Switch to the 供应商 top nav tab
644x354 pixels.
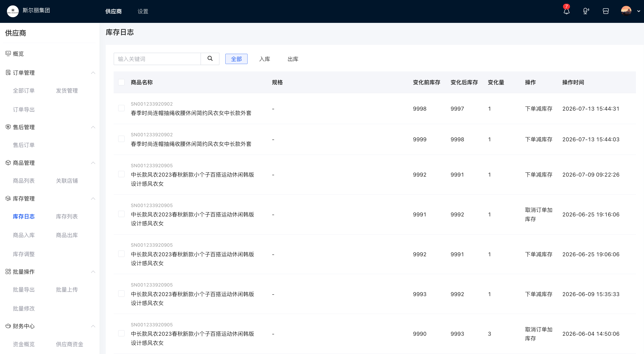click(x=113, y=12)
